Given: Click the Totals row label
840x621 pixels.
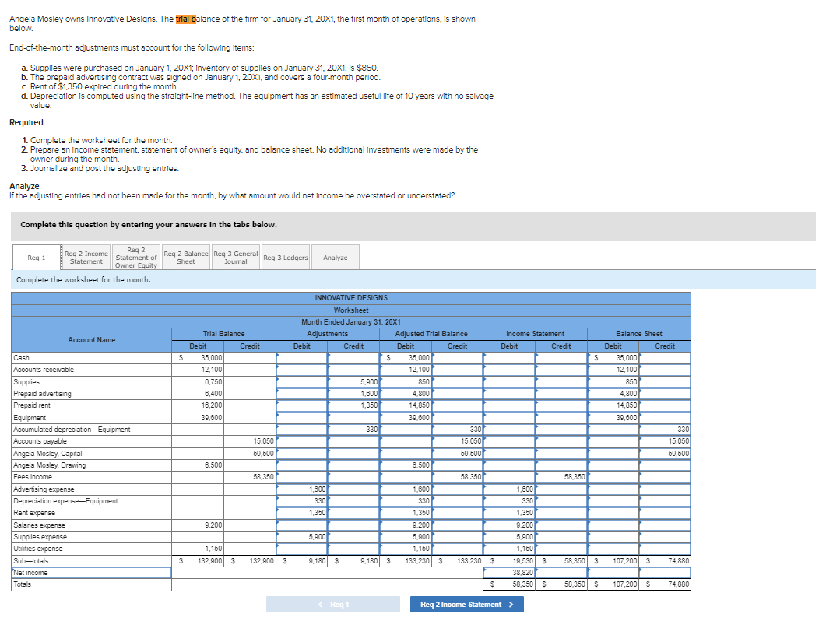Looking at the screenshot, I should pos(91,584).
